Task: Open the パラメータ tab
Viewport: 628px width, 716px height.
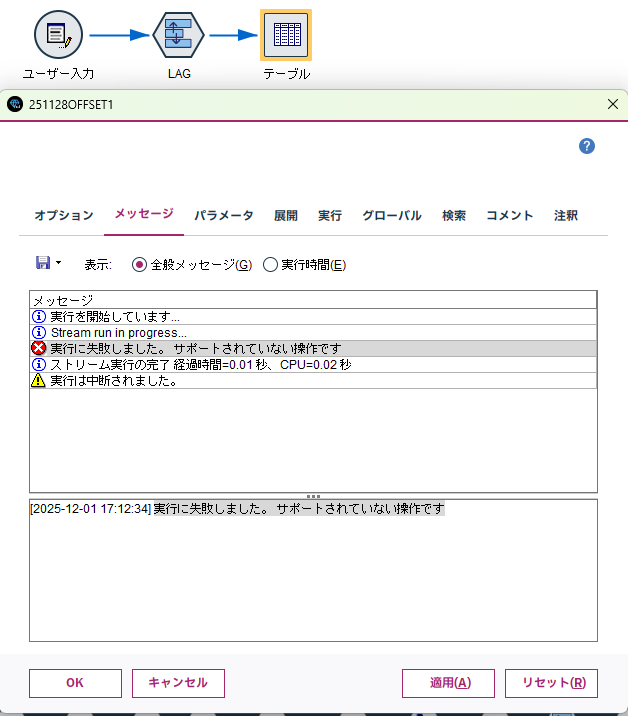Action: [224, 215]
